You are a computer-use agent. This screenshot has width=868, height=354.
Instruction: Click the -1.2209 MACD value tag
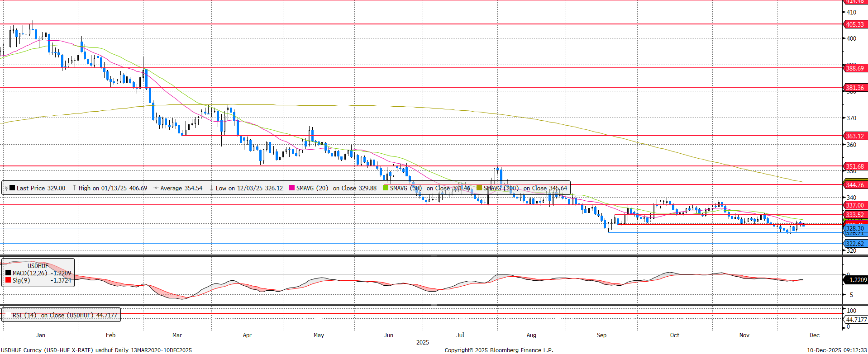point(856,280)
